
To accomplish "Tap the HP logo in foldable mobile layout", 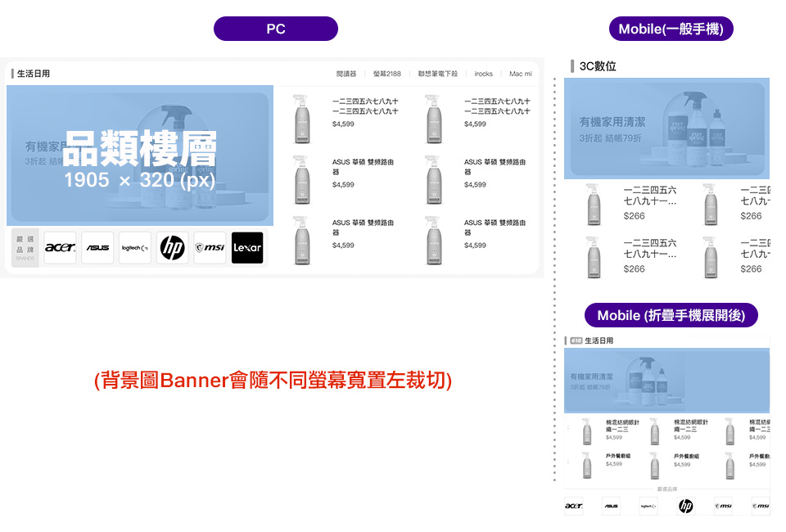I will (685, 506).
